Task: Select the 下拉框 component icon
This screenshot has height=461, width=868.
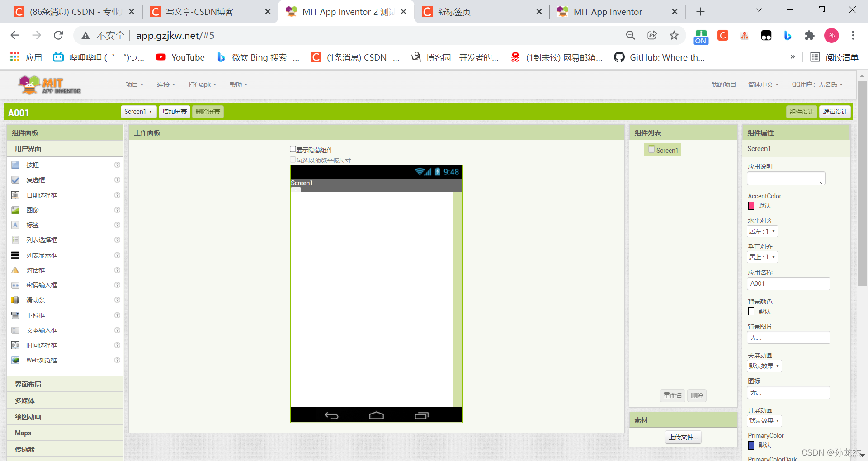Action: pyautogui.click(x=15, y=315)
